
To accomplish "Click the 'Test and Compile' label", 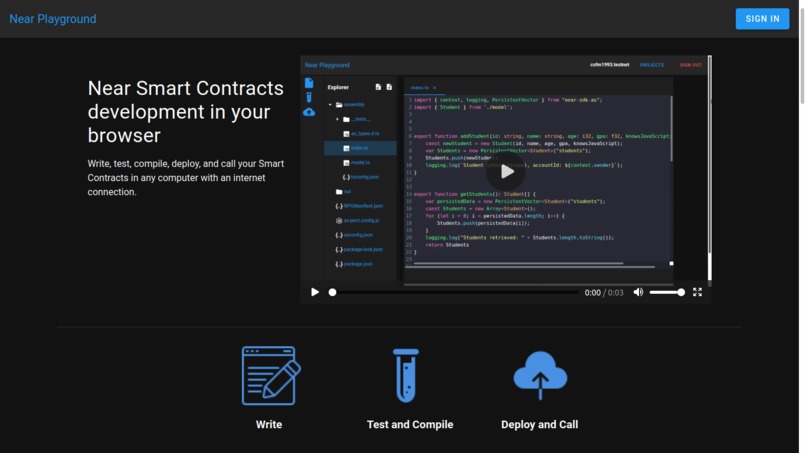I will [410, 425].
